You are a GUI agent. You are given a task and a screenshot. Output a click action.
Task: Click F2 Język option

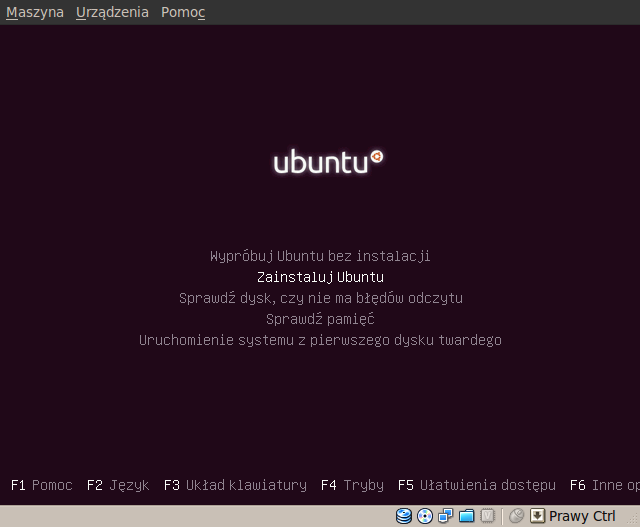118,485
